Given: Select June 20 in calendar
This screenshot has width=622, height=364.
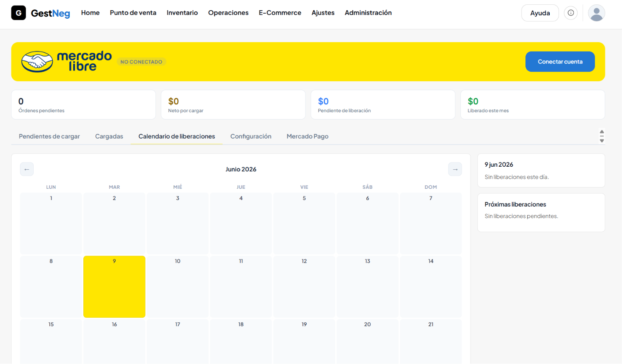Looking at the screenshot, I should tap(368, 341).
